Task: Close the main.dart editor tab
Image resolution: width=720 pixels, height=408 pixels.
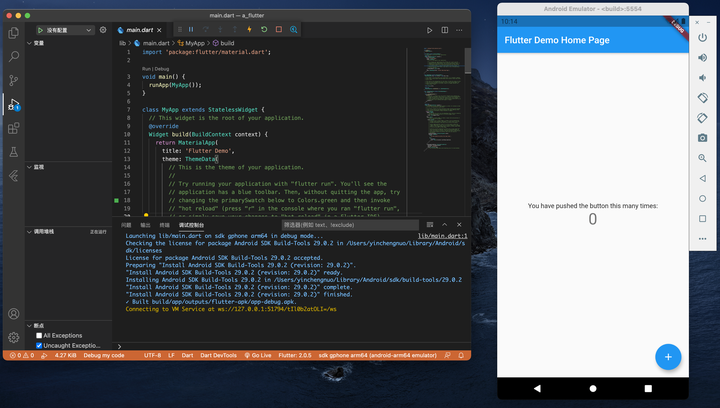Action: [x=159, y=30]
